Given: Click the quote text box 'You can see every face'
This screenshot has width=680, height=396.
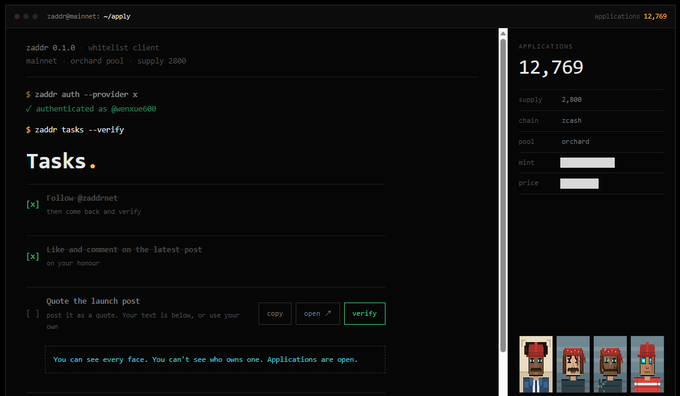Looking at the screenshot, I should pyautogui.click(x=215, y=360).
